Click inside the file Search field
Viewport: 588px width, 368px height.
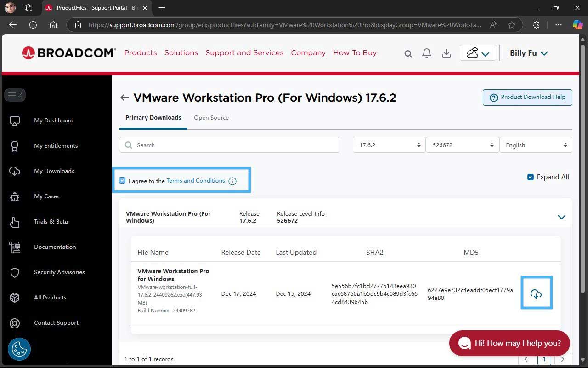pyautogui.click(x=229, y=144)
